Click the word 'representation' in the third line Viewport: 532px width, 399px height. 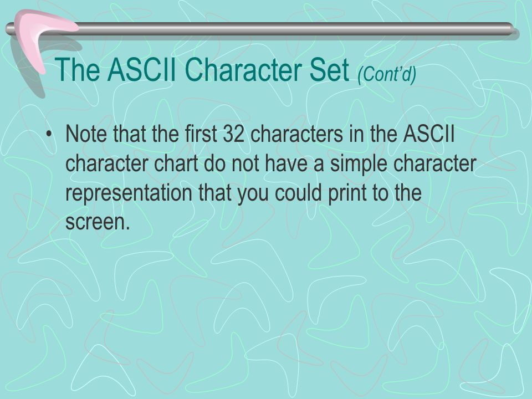129,193
